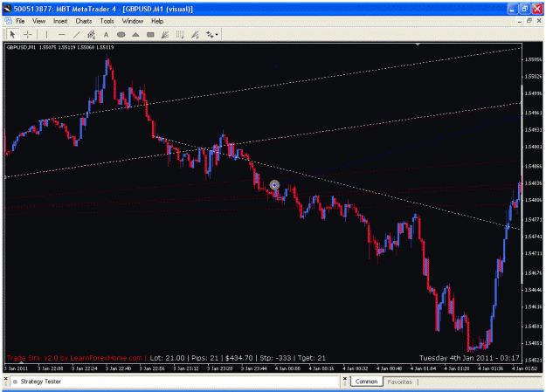This screenshot has height=392, width=546.
Task: Click the toolbar drag handle left of Cursor
Action: point(6,34)
